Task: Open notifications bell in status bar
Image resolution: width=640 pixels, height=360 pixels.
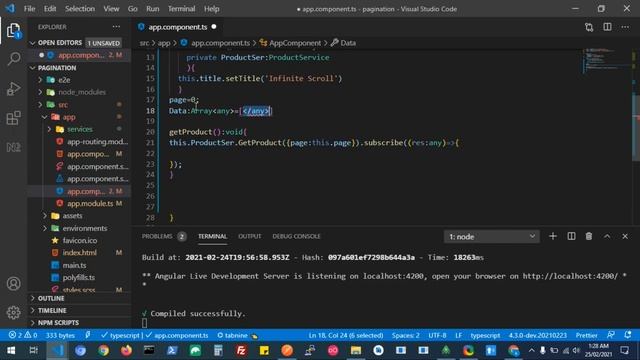Action: [628, 335]
